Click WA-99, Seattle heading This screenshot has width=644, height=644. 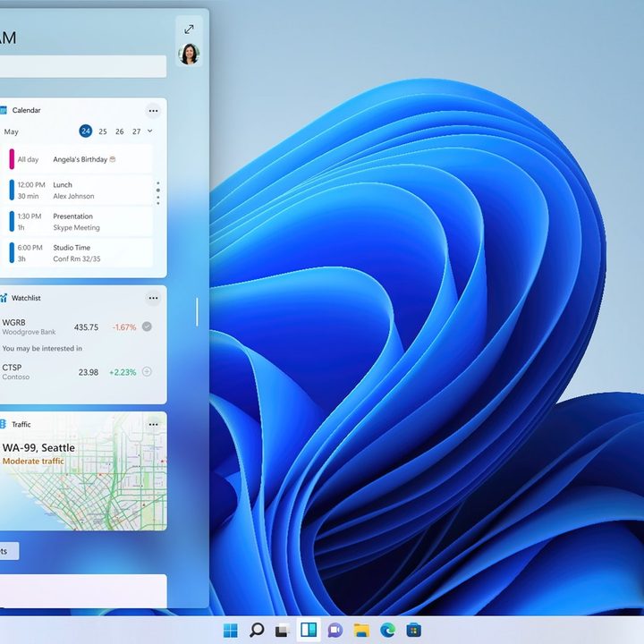coord(38,448)
